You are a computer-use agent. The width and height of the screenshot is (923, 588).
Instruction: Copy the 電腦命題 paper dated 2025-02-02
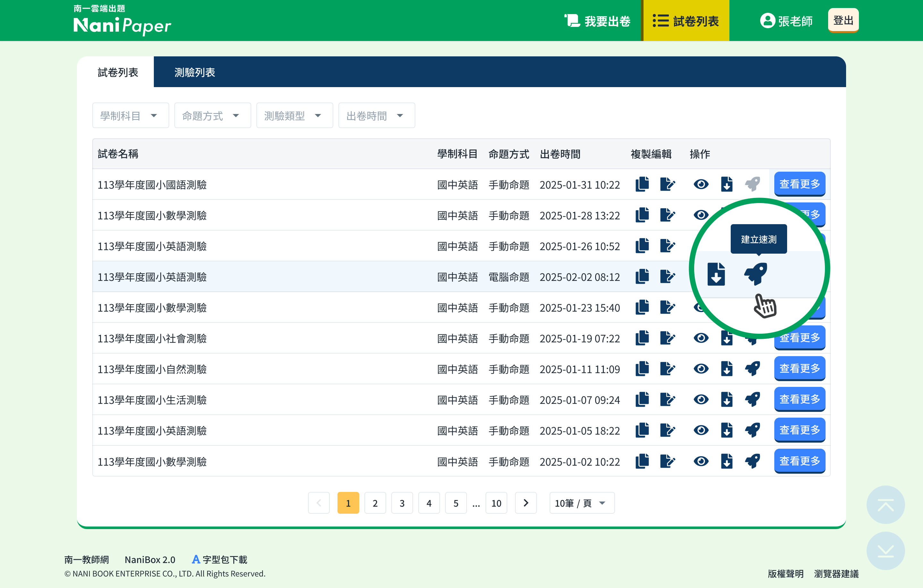tap(642, 276)
